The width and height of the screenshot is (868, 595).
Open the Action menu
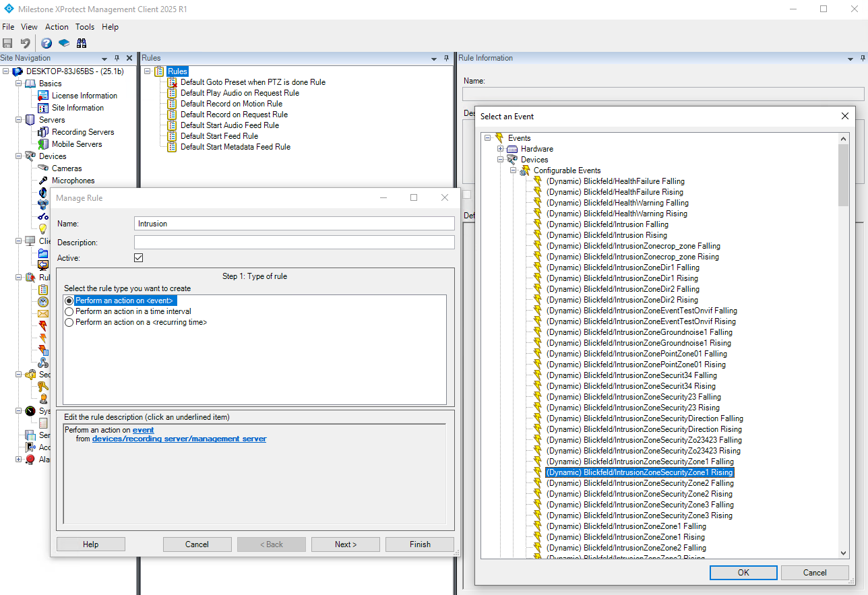point(57,27)
